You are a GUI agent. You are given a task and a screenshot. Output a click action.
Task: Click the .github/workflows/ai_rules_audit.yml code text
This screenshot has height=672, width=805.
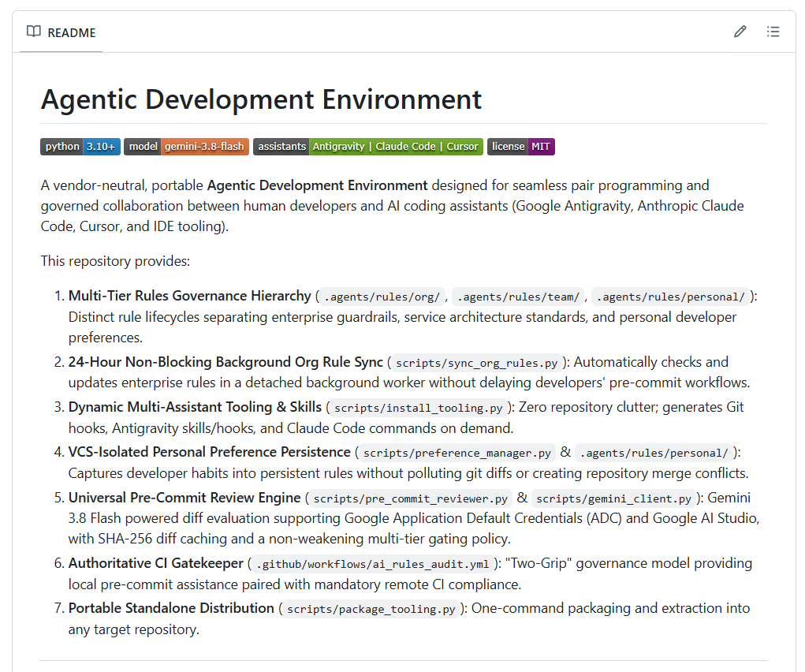pos(373,565)
